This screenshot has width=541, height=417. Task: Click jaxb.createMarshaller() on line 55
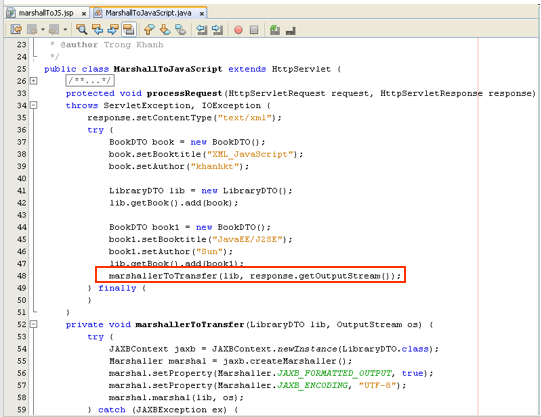click(x=285, y=361)
